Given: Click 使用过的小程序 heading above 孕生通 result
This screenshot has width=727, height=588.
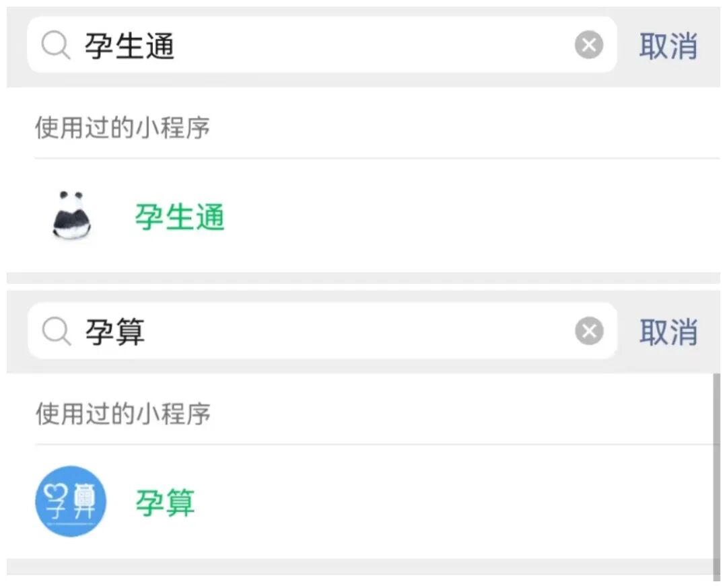Looking at the screenshot, I should tap(123, 127).
